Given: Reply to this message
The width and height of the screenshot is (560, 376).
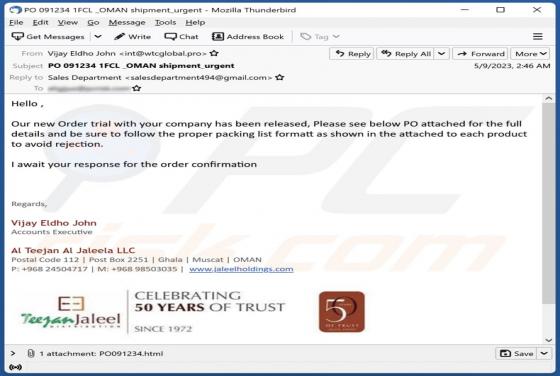Looking at the screenshot, I should point(352,54).
